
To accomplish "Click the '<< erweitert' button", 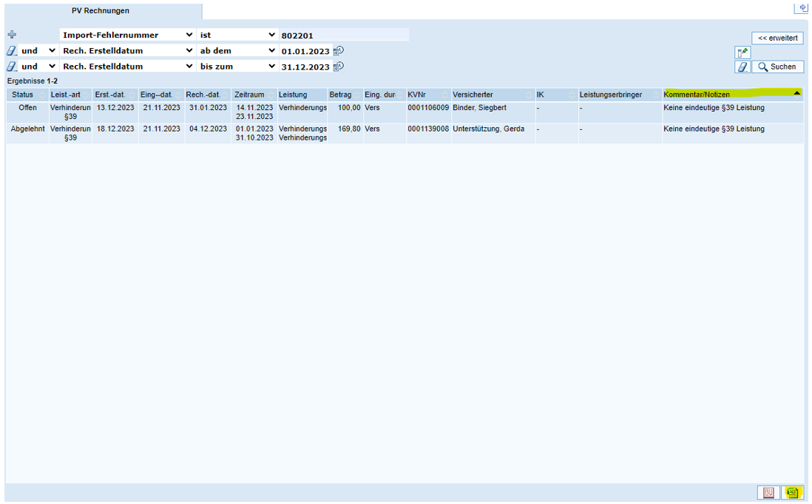I will click(777, 38).
